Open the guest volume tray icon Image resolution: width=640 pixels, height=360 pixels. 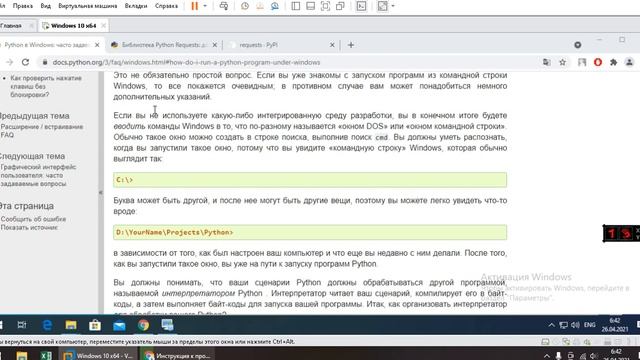pyautogui.click(x=575, y=325)
